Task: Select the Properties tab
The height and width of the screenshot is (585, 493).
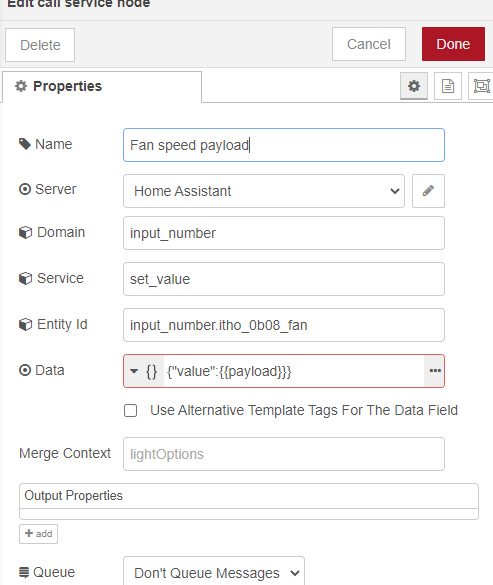Action: click(102, 87)
